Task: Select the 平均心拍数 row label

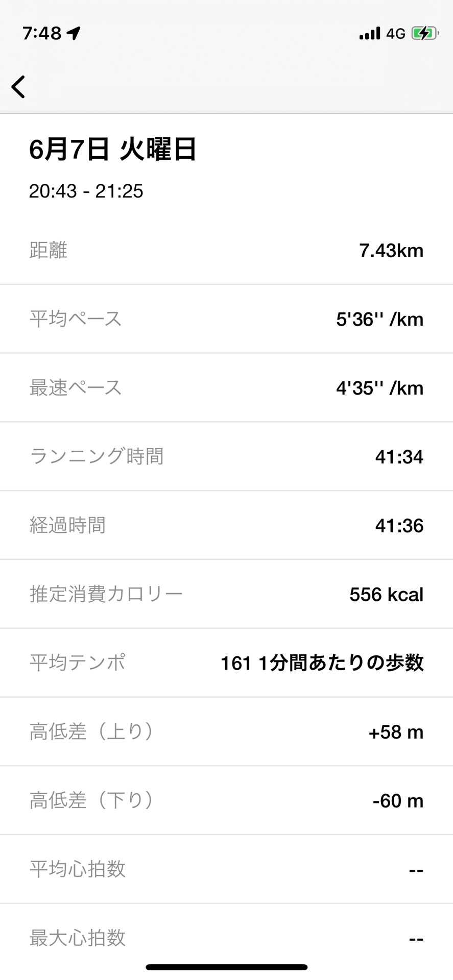Action: (x=78, y=869)
